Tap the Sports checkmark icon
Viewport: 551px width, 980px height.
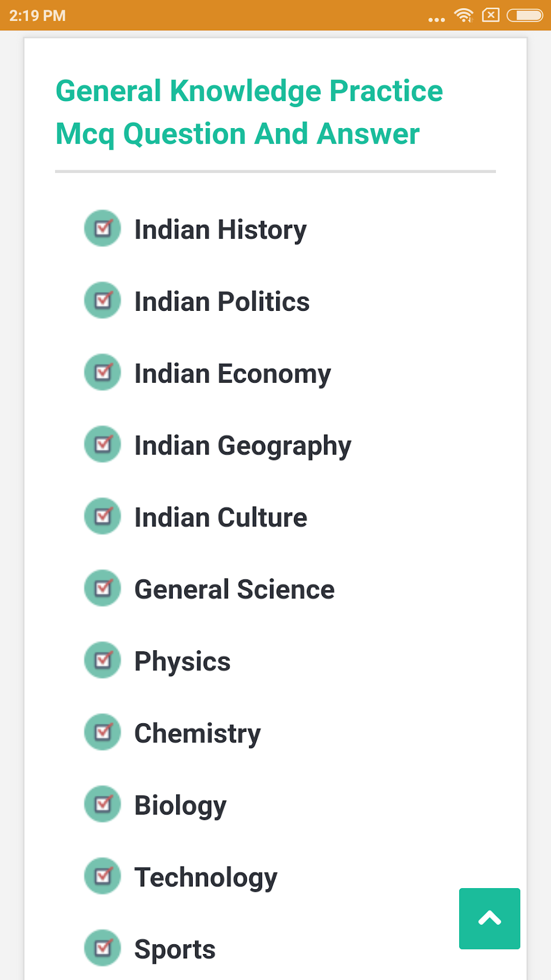(102, 948)
